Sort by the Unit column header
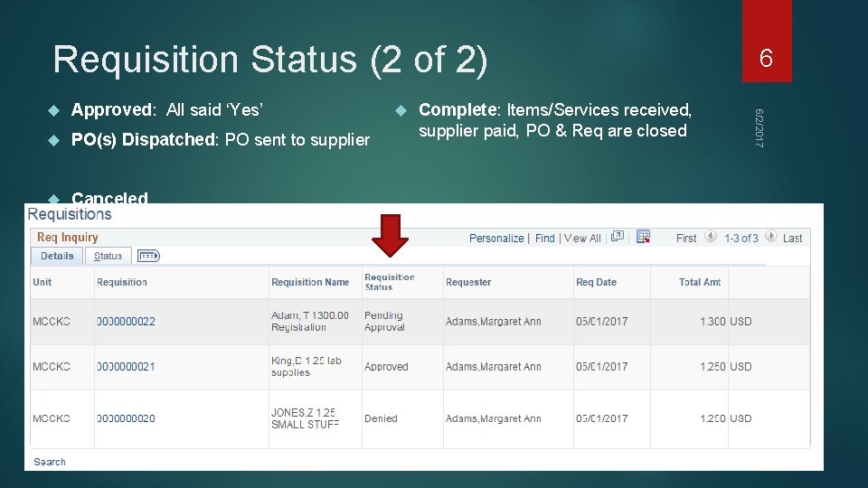 (42, 282)
